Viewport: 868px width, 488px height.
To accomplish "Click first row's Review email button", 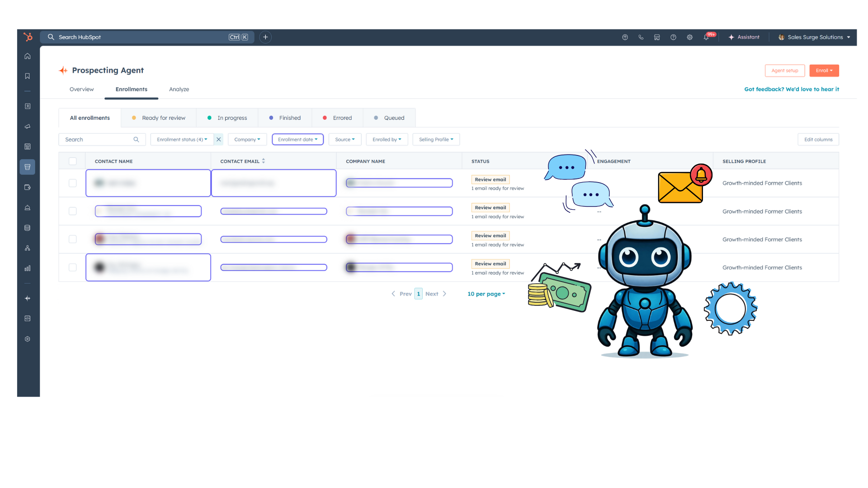I will pyautogui.click(x=490, y=179).
